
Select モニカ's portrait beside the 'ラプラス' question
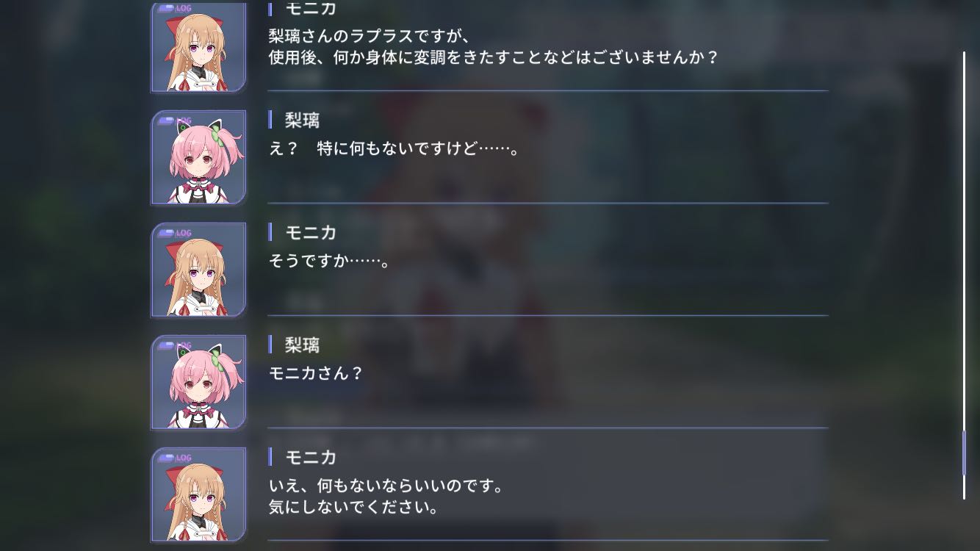[198, 47]
